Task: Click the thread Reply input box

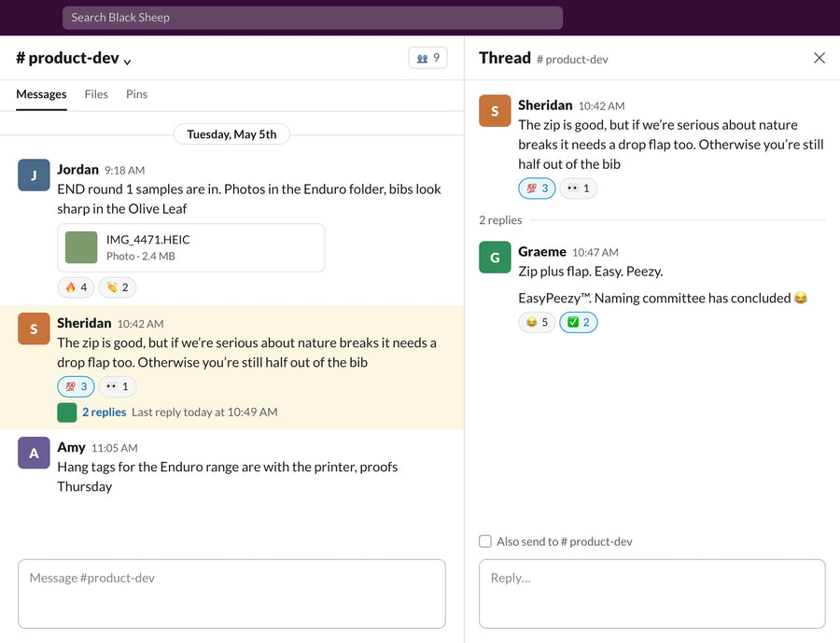Action: (x=652, y=594)
